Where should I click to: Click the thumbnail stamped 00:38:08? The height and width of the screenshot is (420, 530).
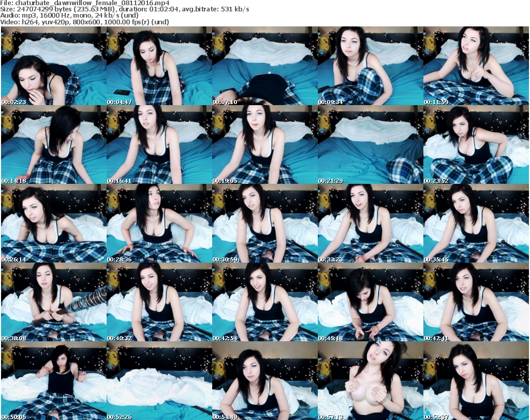coord(54,302)
